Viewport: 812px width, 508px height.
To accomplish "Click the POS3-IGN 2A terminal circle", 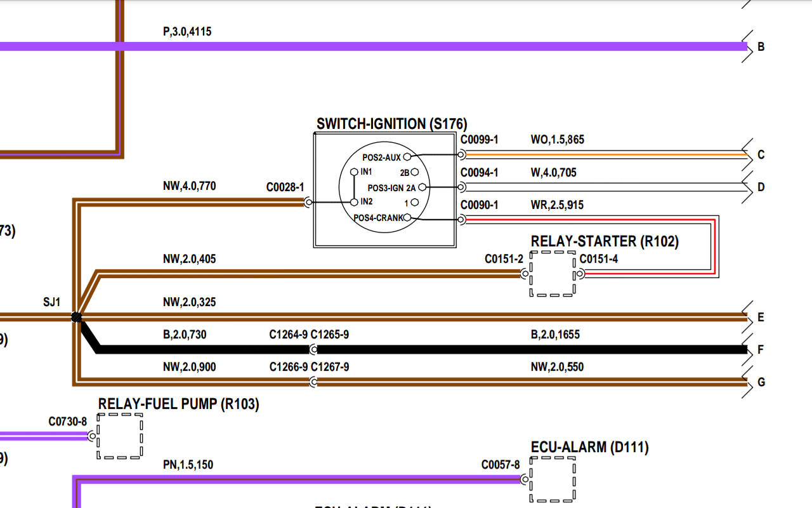I will point(422,187).
